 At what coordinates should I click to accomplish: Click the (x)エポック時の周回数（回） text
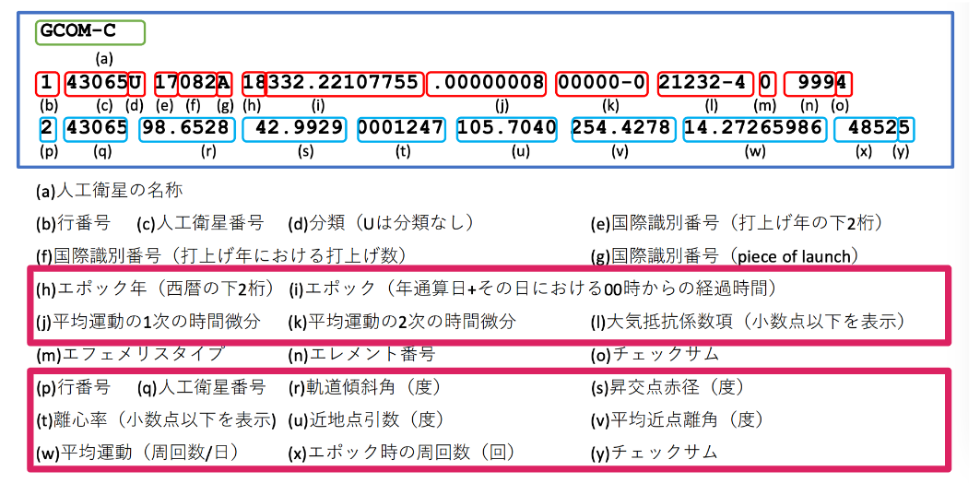pos(404,453)
